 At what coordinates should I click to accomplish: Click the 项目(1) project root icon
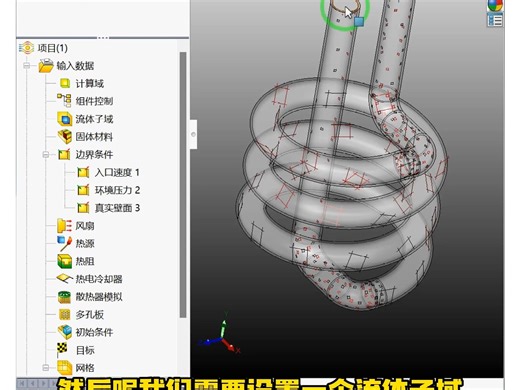click(27, 48)
